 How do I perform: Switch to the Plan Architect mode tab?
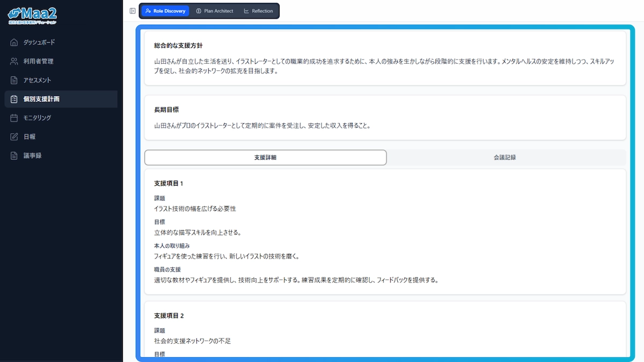tap(216, 10)
